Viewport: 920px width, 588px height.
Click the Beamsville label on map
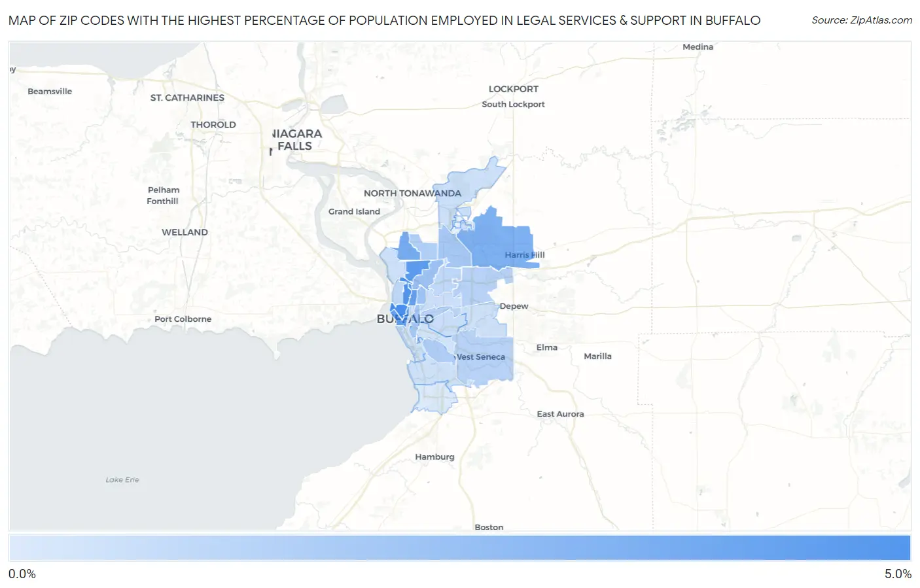tap(50, 92)
